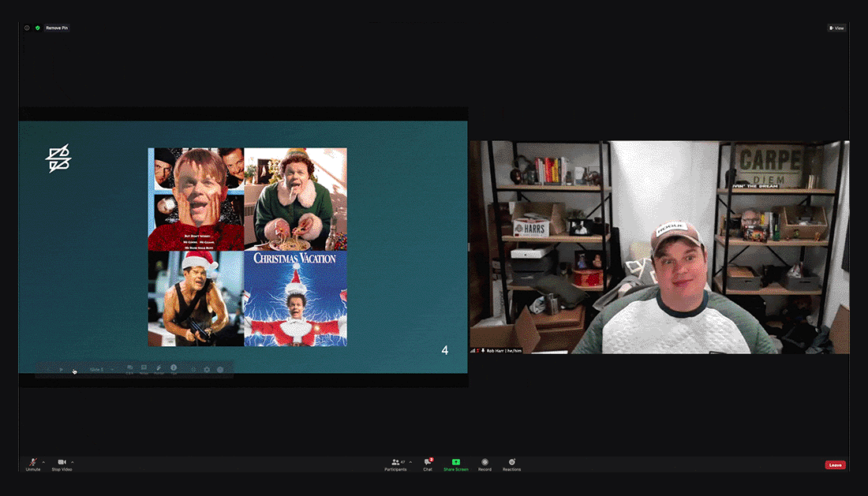Click the Elf movie image
This screenshot has height=496, width=868.
click(296, 199)
